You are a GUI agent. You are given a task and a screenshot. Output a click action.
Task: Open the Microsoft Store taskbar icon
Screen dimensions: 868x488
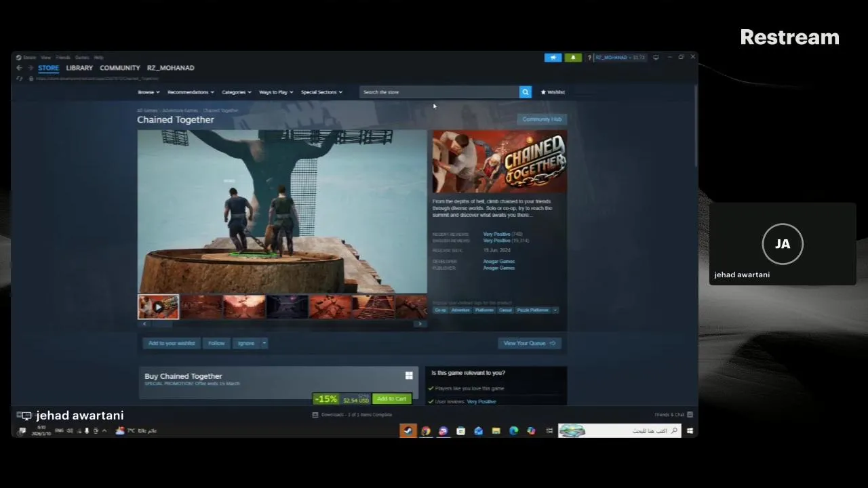[460, 431]
